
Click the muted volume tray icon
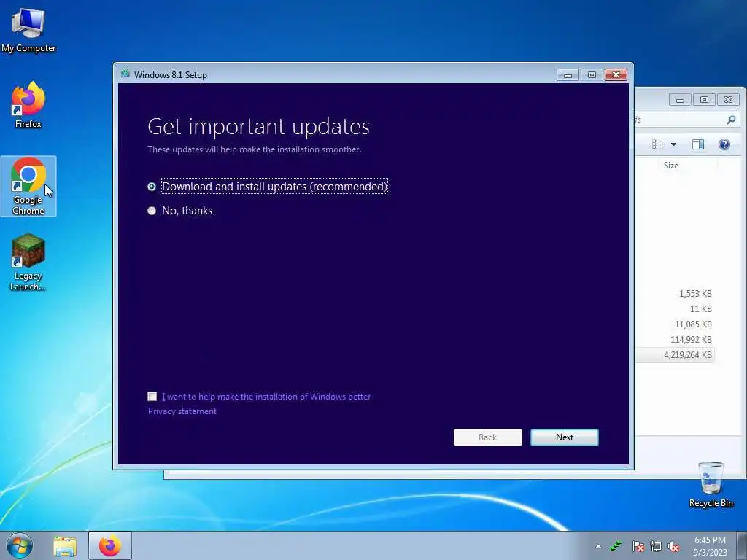pos(673,546)
